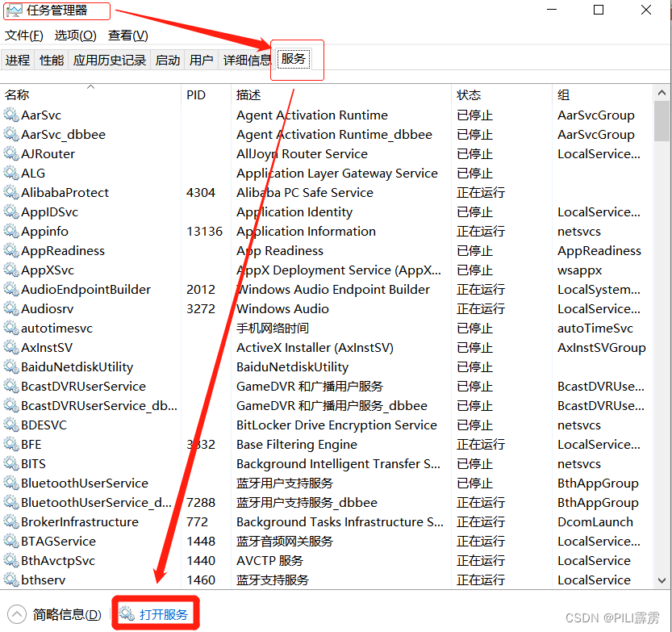Click Base Filtering Engine description
672x632 pixels.
pos(297,444)
